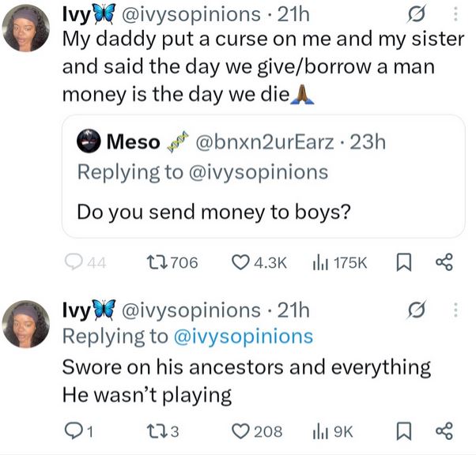
Task: Bookmark the 'Swore on his ancestors' tweet
Action: point(401,431)
